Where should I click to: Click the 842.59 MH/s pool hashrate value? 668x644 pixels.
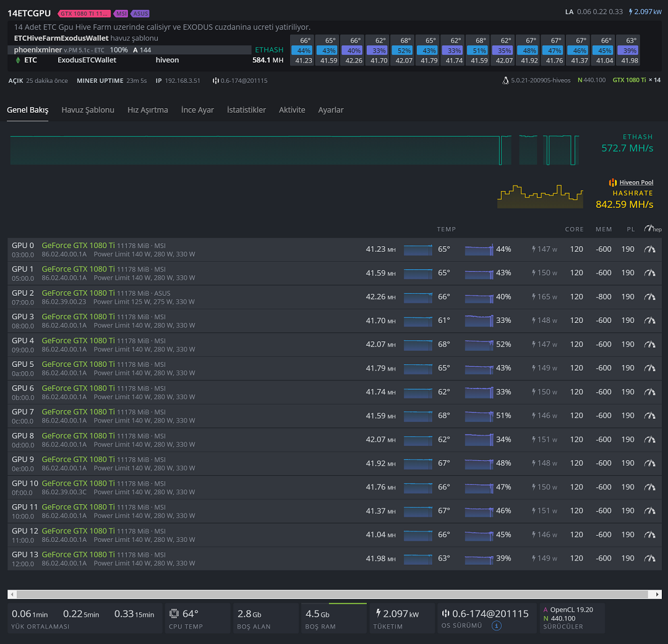(624, 205)
